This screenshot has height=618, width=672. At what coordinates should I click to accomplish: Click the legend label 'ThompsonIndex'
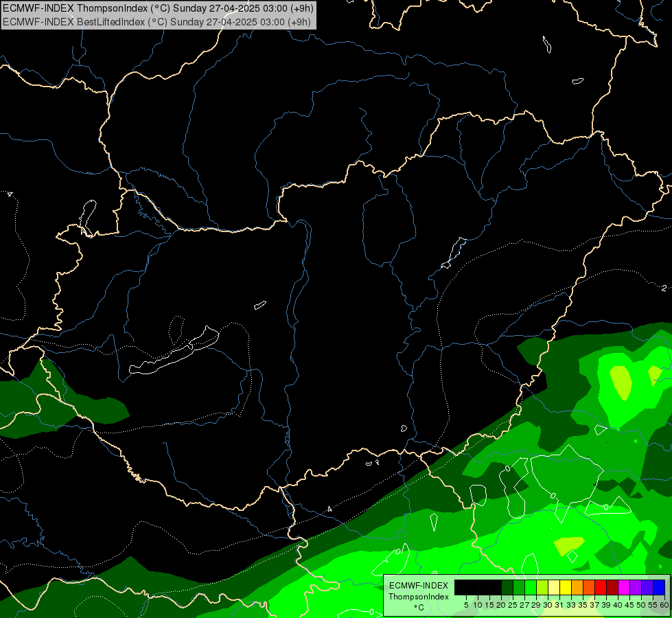point(419,597)
